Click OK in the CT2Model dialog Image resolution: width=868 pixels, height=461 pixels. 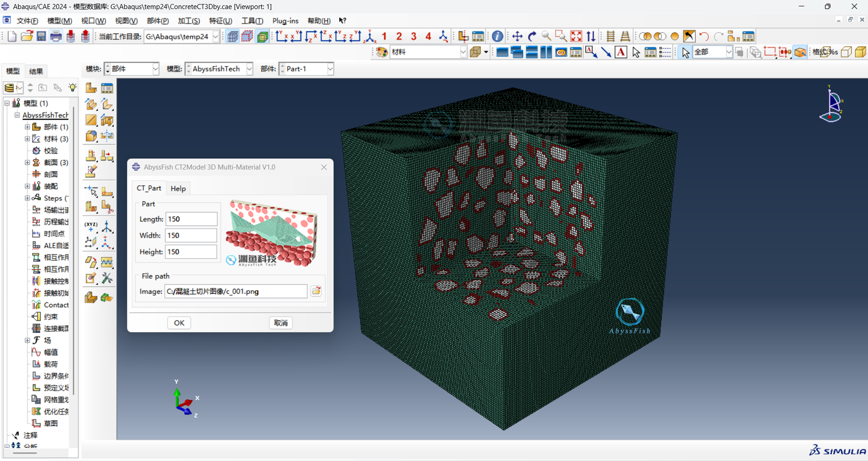[x=179, y=323]
